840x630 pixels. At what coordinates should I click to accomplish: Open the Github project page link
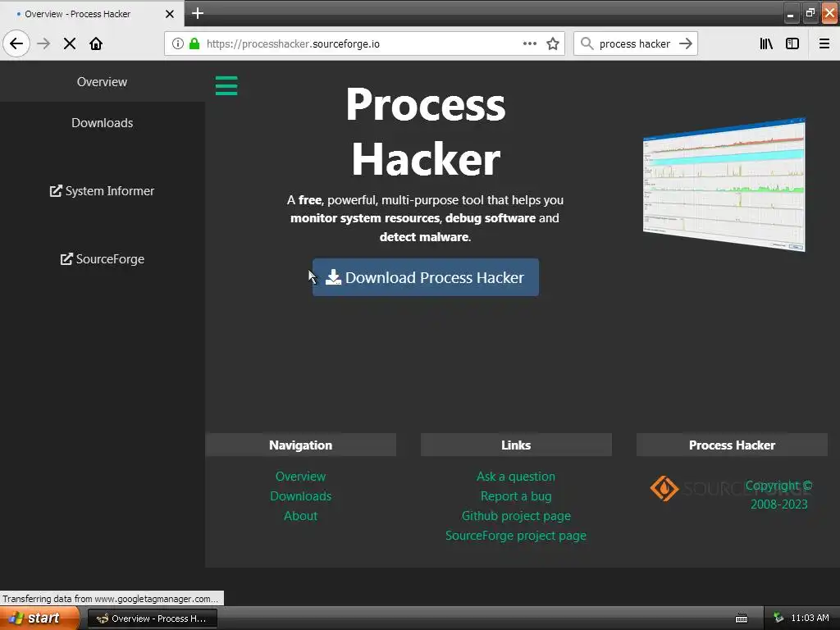click(x=516, y=516)
